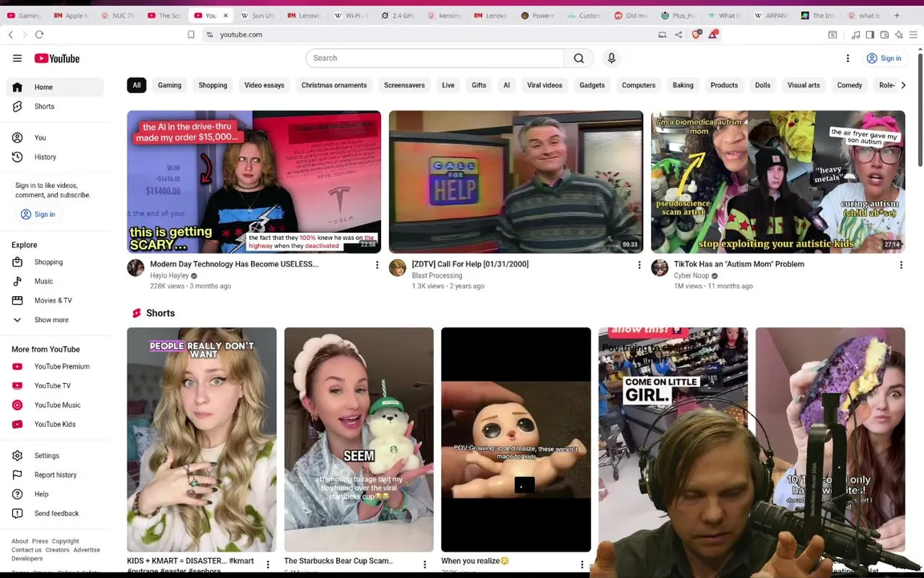Open options for ZDTV Call For Help video
This screenshot has height=578, width=924.
(x=639, y=266)
